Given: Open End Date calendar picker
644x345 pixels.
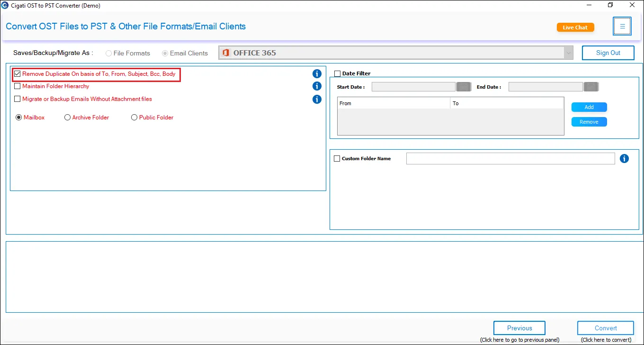Looking at the screenshot, I should tap(591, 87).
